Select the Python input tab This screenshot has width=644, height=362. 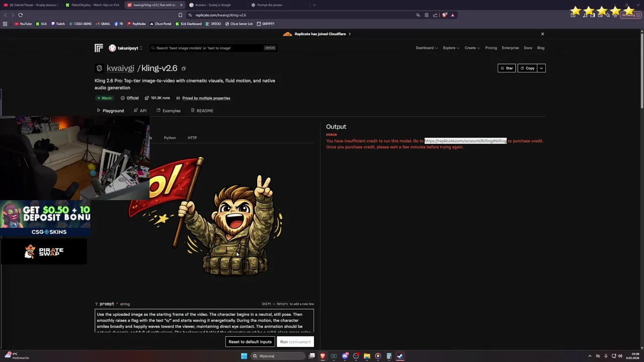coord(170,138)
